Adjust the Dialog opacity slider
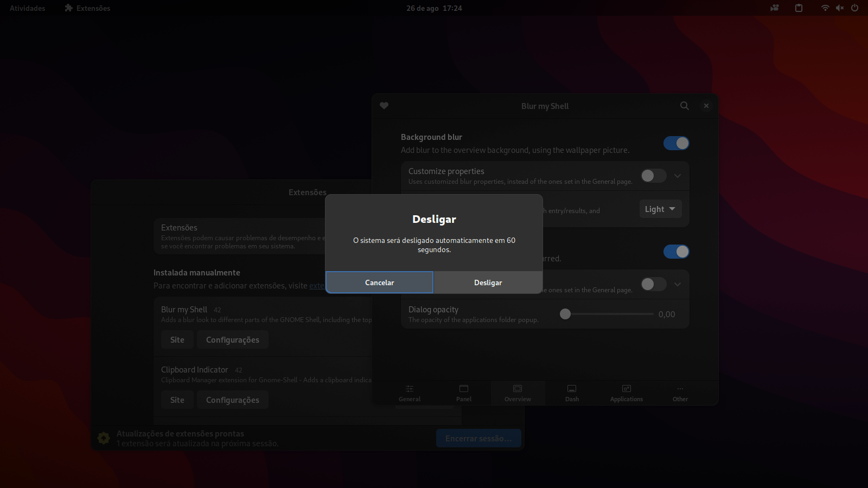Viewport: 868px width, 488px height. pos(565,314)
